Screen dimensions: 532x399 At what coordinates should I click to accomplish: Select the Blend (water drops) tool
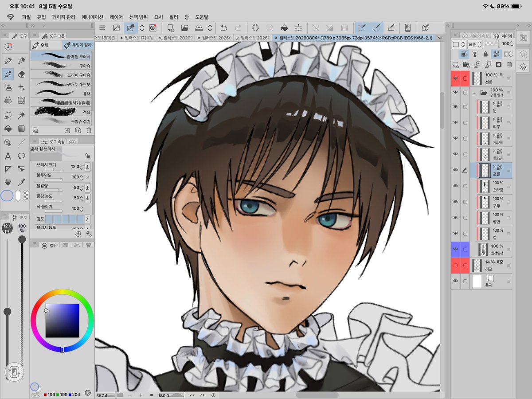(x=8, y=101)
